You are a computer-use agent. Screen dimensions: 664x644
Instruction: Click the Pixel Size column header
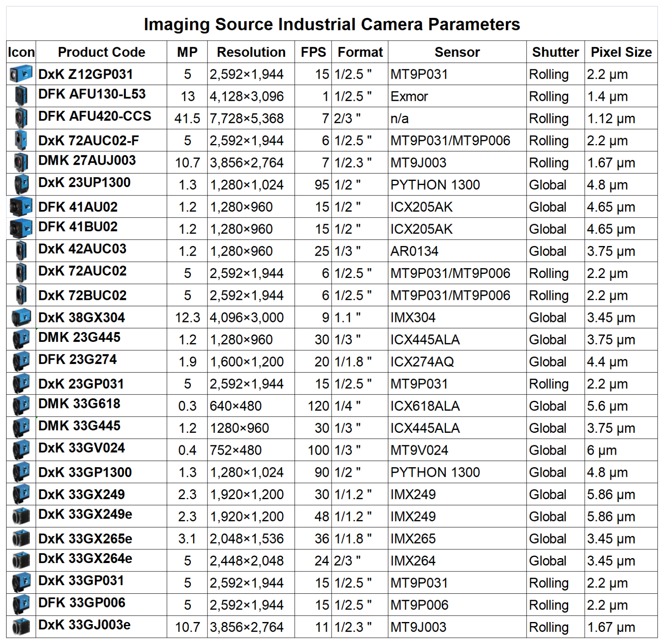pos(621,52)
